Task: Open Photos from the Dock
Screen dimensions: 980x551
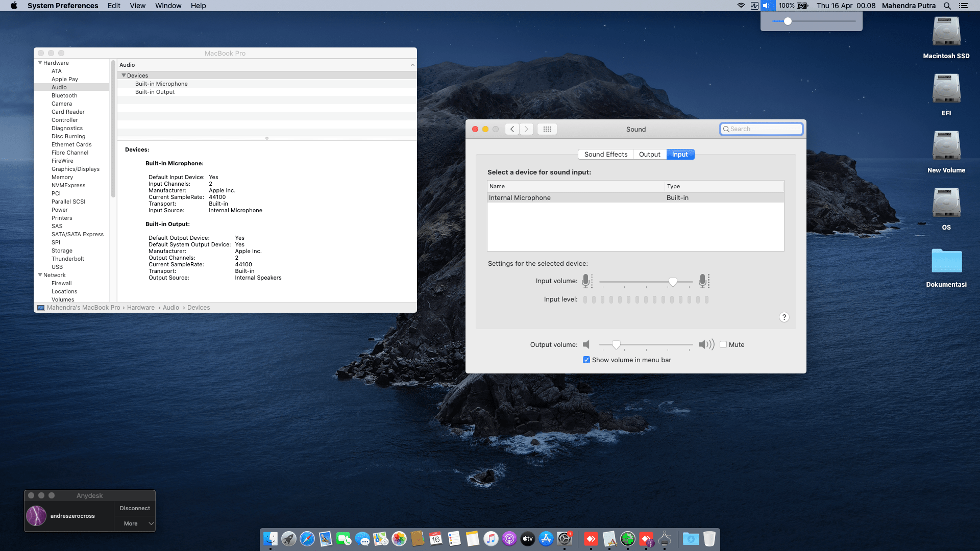Action: tap(399, 539)
